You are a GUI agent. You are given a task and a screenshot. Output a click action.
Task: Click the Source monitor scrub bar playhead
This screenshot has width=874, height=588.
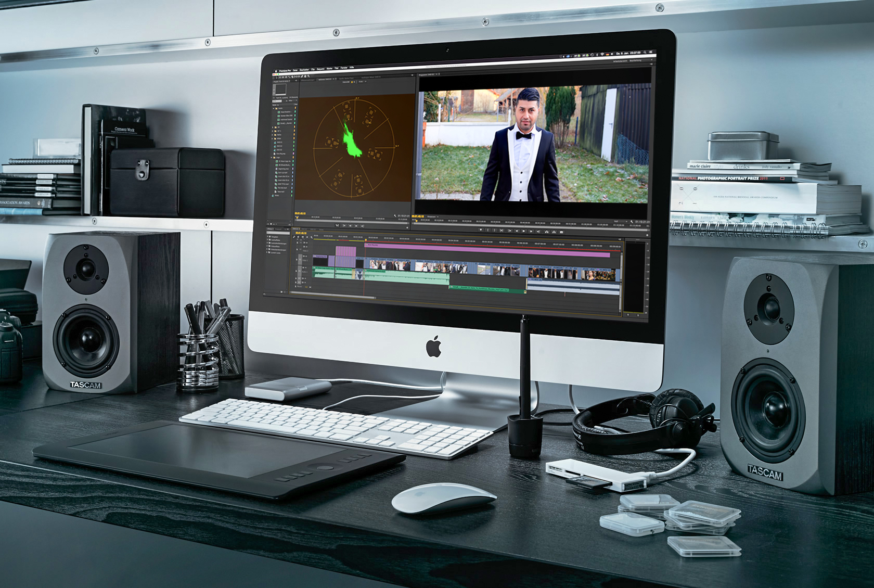pyautogui.click(x=297, y=217)
